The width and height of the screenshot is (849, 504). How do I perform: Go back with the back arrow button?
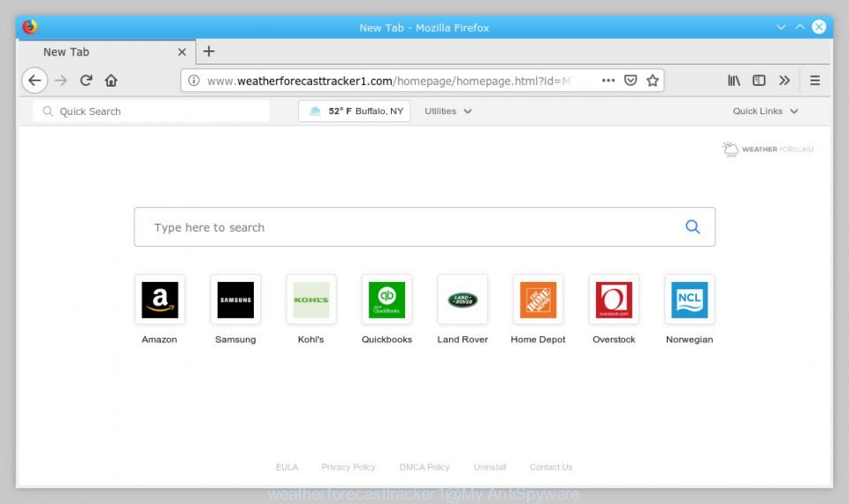(x=34, y=80)
